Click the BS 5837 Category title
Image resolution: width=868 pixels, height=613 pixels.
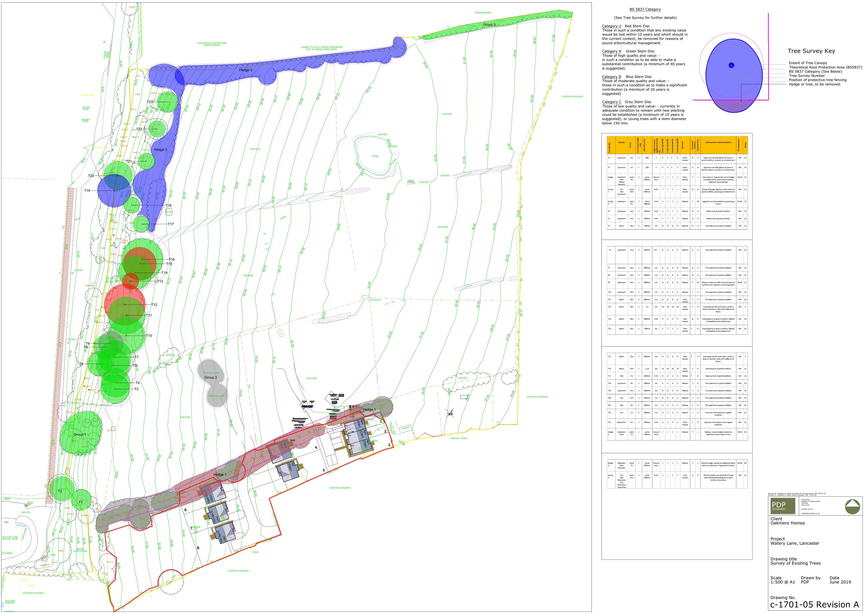click(x=645, y=10)
